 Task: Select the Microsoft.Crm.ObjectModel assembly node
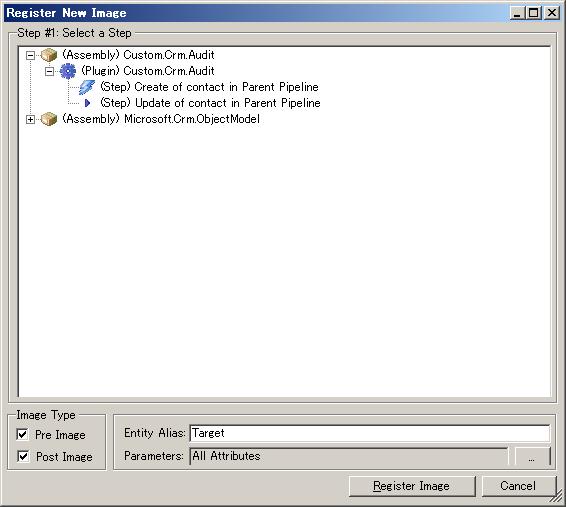coord(161,119)
